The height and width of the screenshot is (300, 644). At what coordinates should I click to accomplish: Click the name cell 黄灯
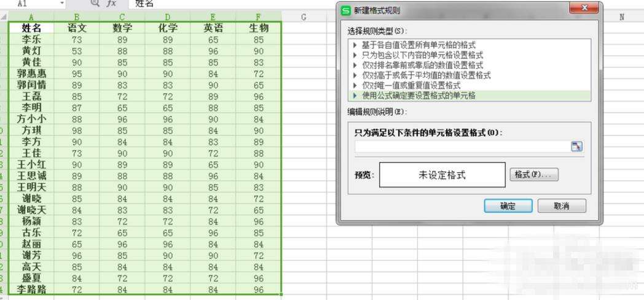point(31,51)
